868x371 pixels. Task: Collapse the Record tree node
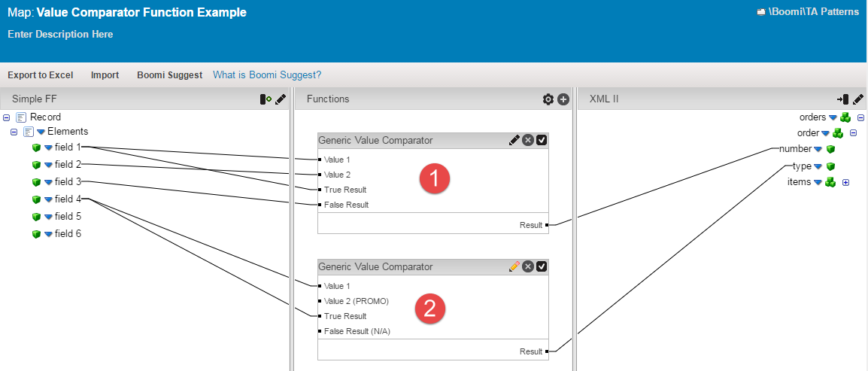[x=7, y=117]
